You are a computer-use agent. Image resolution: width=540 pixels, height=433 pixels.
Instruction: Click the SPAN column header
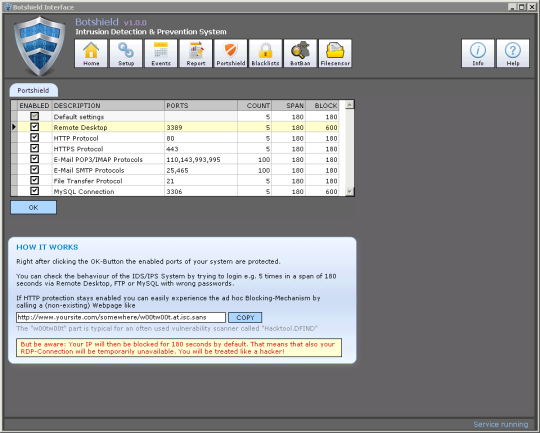pyautogui.click(x=289, y=105)
